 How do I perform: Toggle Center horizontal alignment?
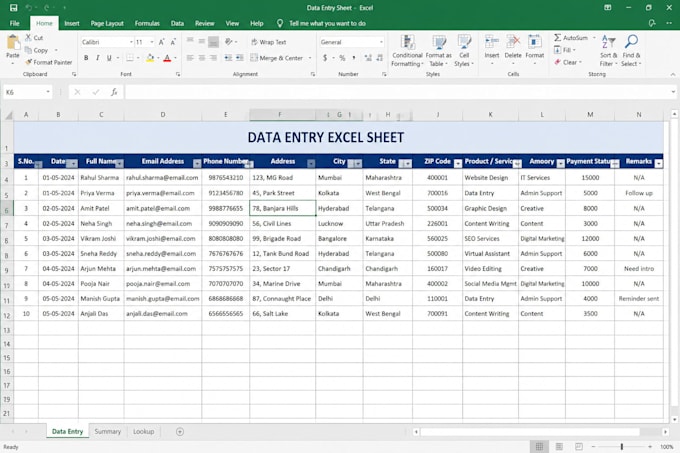coord(202,58)
